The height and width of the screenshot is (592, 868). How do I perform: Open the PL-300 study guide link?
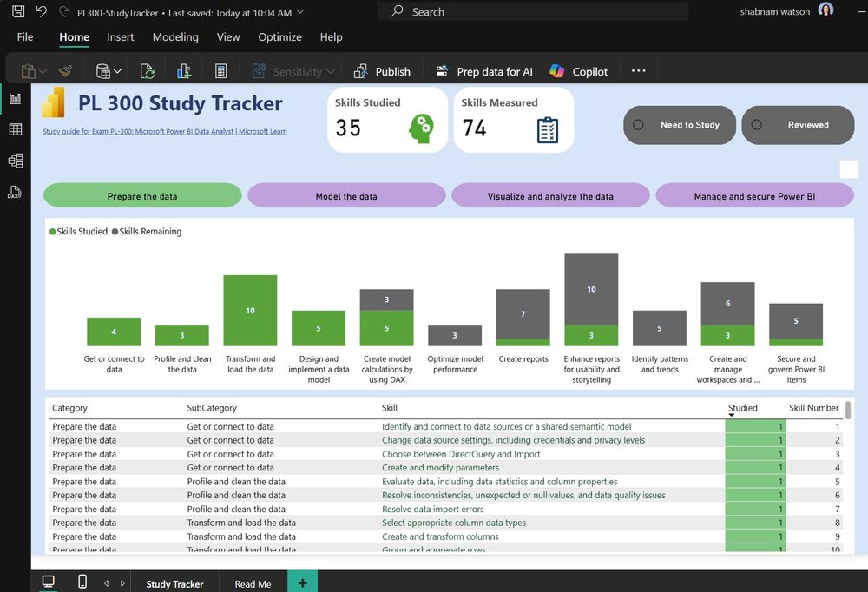click(x=165, y=132)
